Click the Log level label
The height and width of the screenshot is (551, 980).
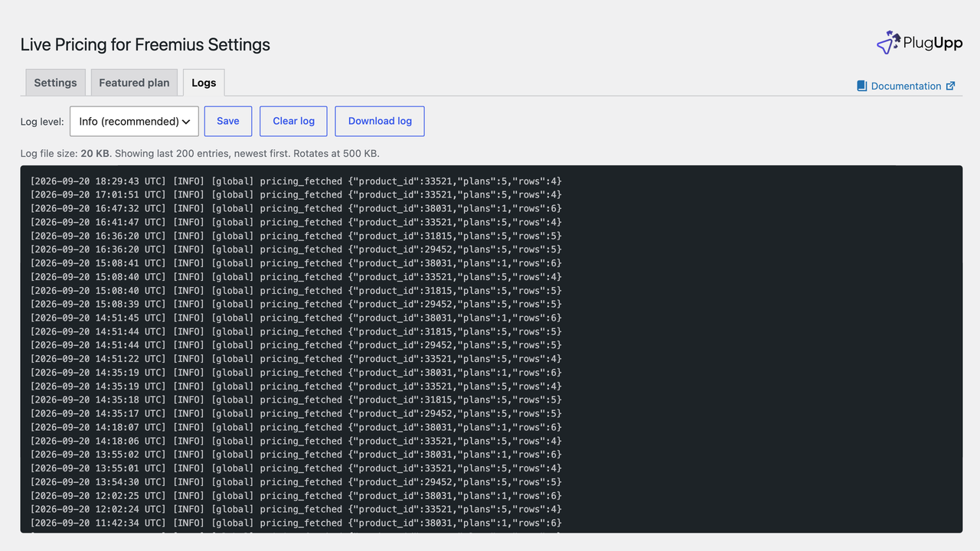tap(42, 122)
